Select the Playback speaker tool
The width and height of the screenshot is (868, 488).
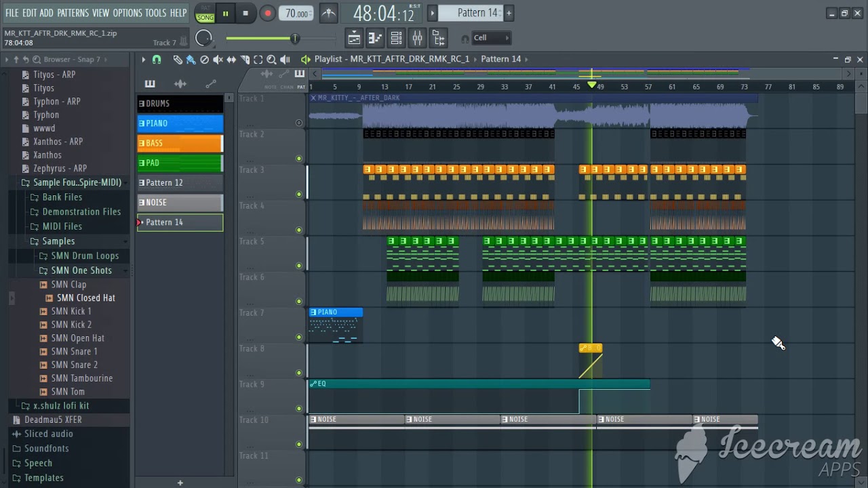(x=285, y=60)
